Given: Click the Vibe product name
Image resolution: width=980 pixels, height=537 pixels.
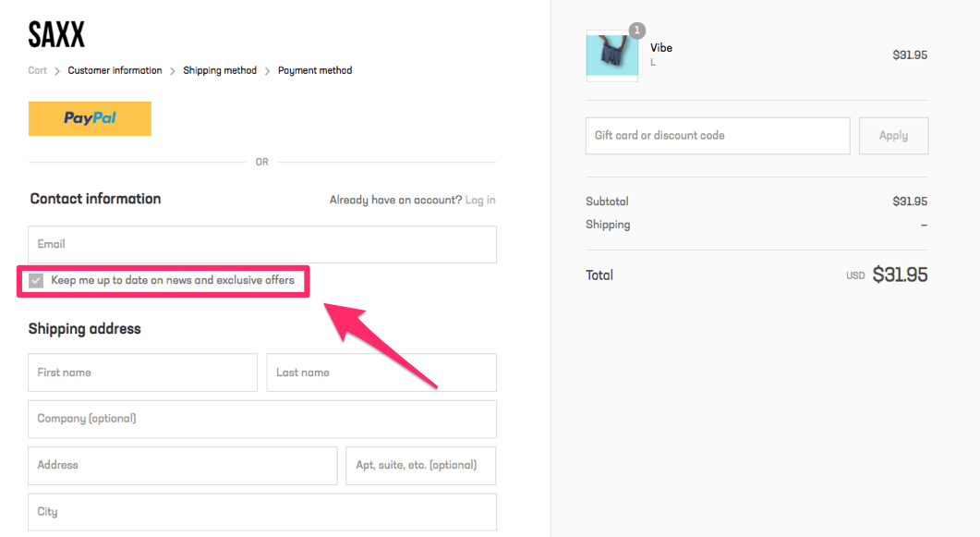Looking at the screenshot, I should [661, 48].
